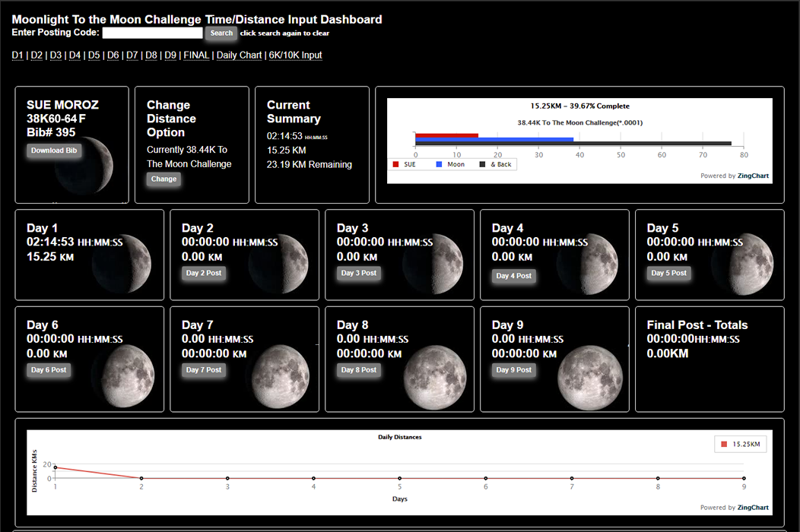The width and height of the screenshot is (800, 532).
Task: Click the Day 8 moon phase image
Action: point(435,378)
